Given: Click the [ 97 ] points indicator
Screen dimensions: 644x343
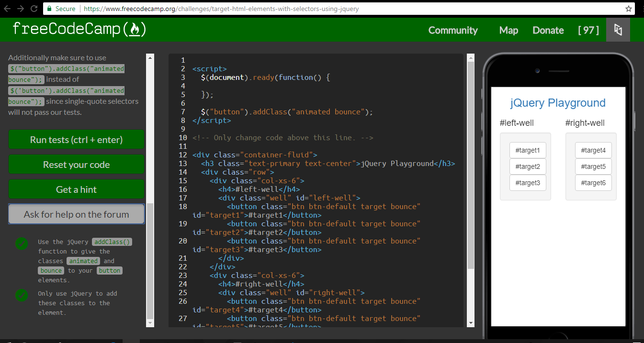Looking at the screenshot, I should (x=588, y=30).
